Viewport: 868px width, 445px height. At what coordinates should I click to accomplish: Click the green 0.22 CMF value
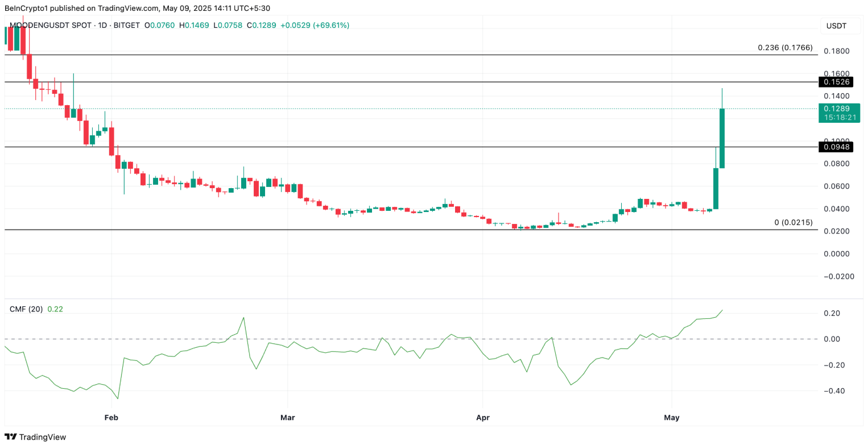click(x=55, y=309)
